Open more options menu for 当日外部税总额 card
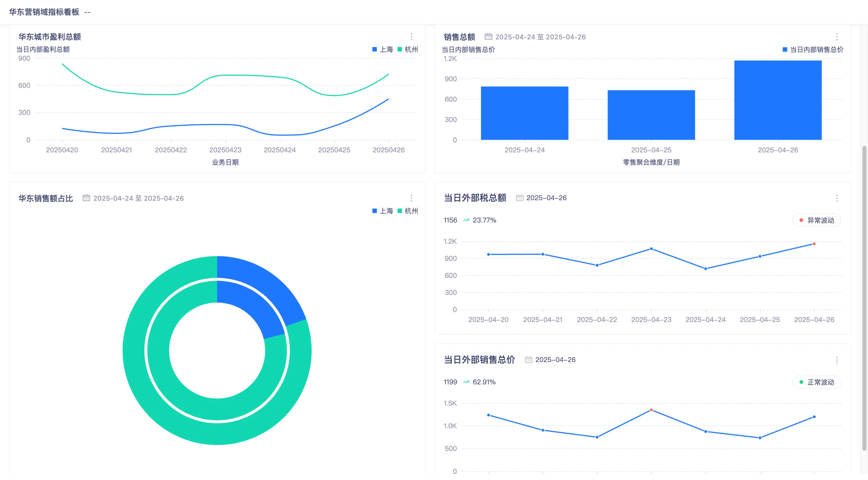868x480 pixels. [837, 198]
